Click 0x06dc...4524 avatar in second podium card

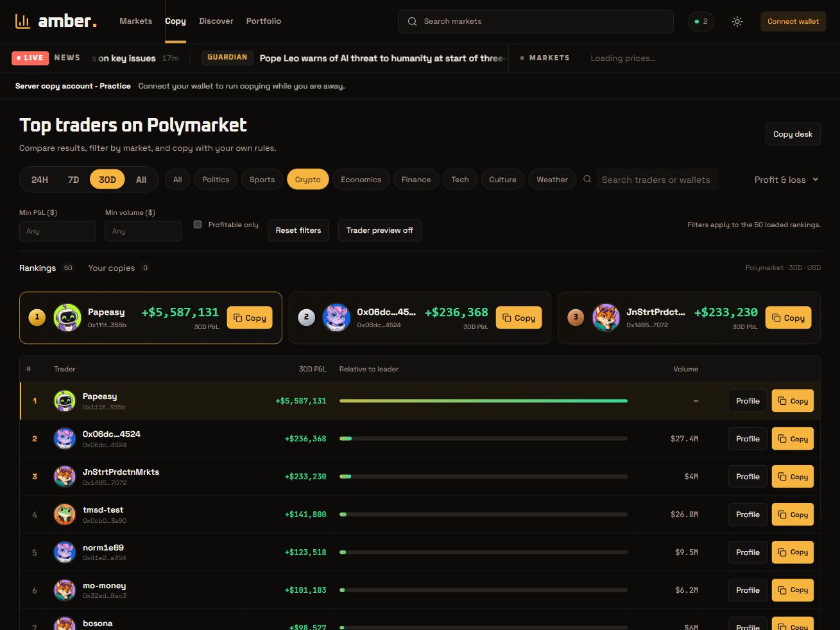point(336,318)
